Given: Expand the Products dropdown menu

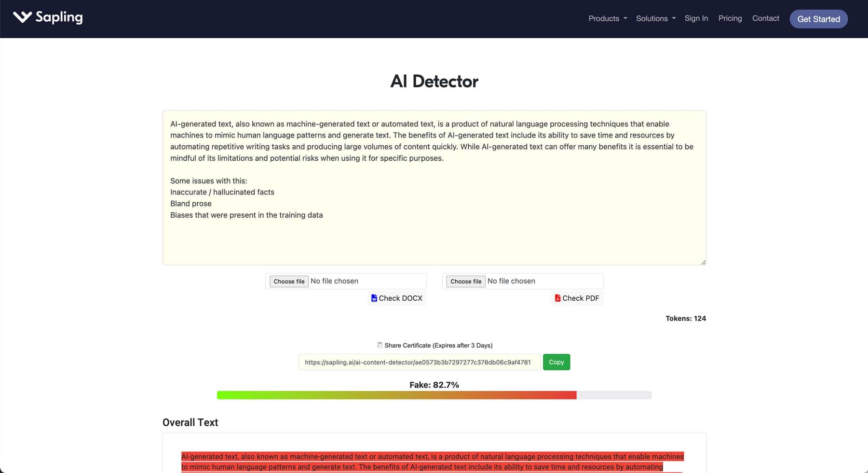Looking at the screenshot, I should pos(607,18).
